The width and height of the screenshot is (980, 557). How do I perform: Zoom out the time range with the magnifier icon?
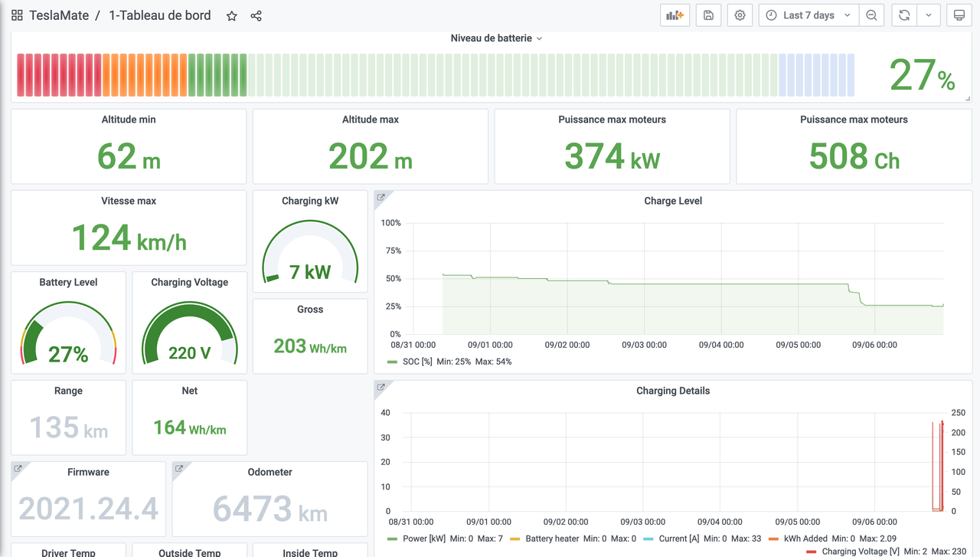click(872, 15)
